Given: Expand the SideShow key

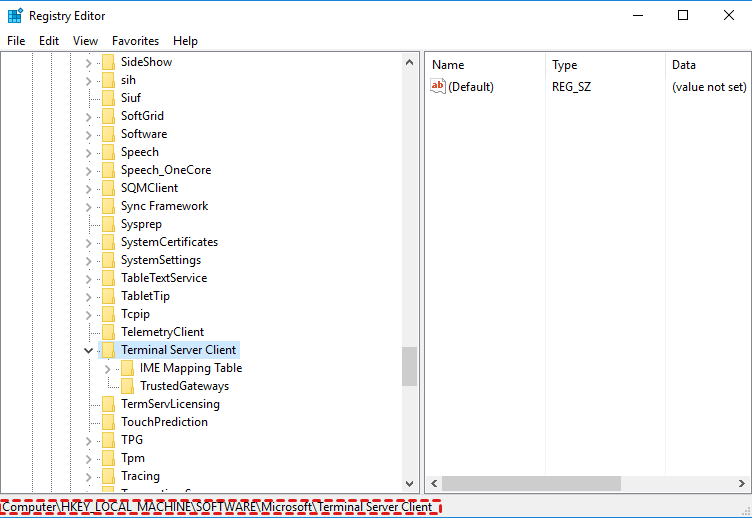Looking at the screenshot, I should (88, 63).
